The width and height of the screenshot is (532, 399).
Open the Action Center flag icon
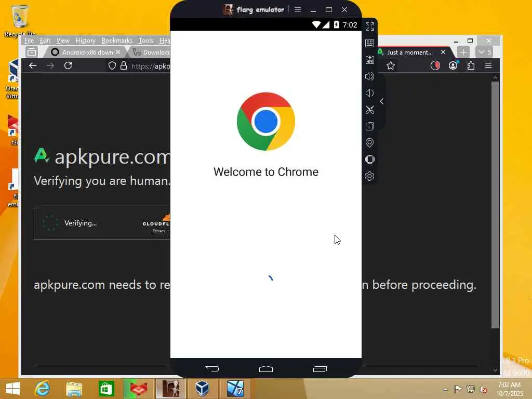(x=458, y=389)
